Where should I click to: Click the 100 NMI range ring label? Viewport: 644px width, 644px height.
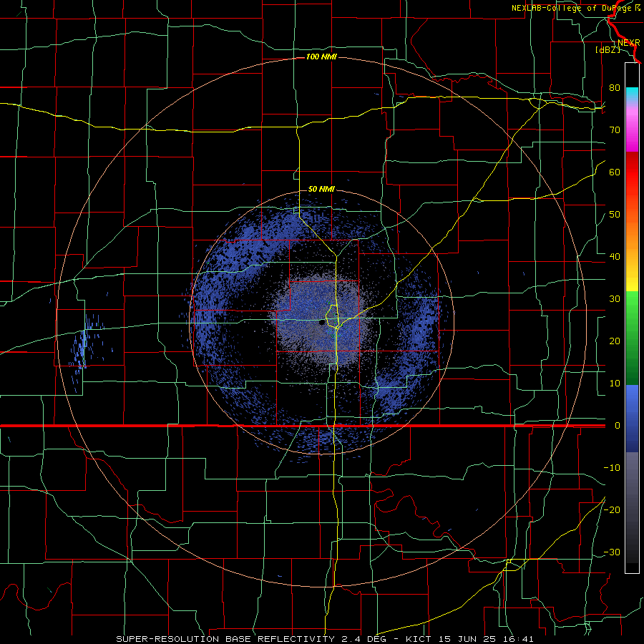[x=321, y=57]
